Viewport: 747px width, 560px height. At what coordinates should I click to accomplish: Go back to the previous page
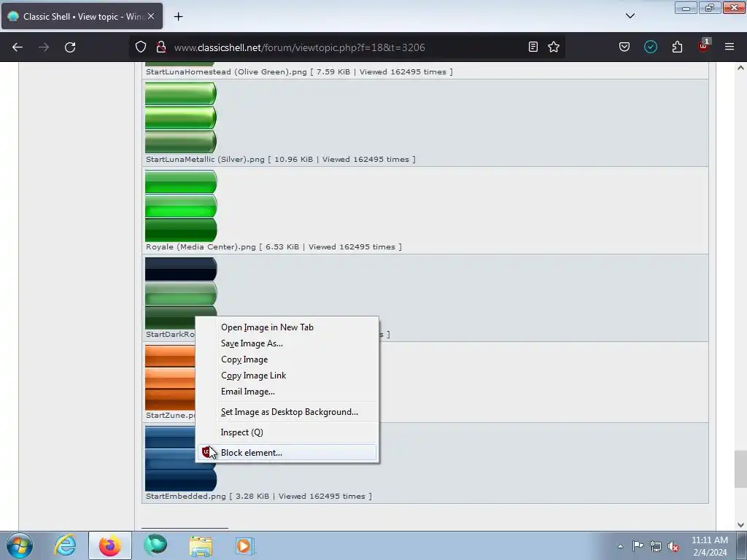click(x=18, y=47)
